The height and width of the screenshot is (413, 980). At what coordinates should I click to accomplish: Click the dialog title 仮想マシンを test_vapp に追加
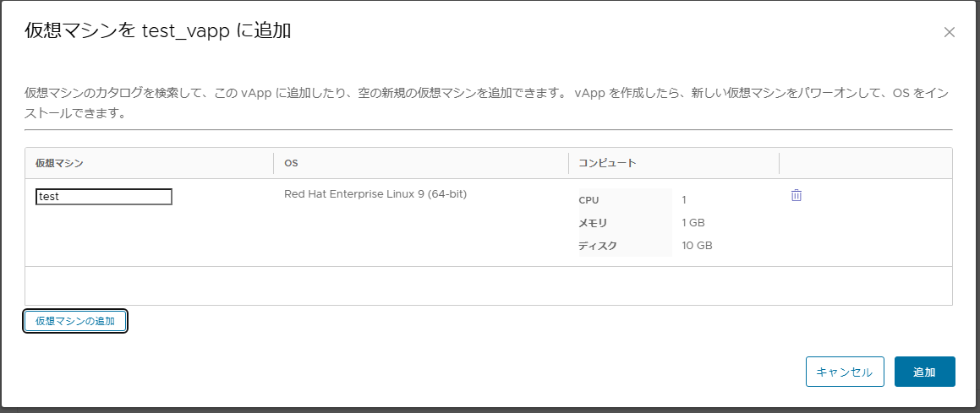157,30
